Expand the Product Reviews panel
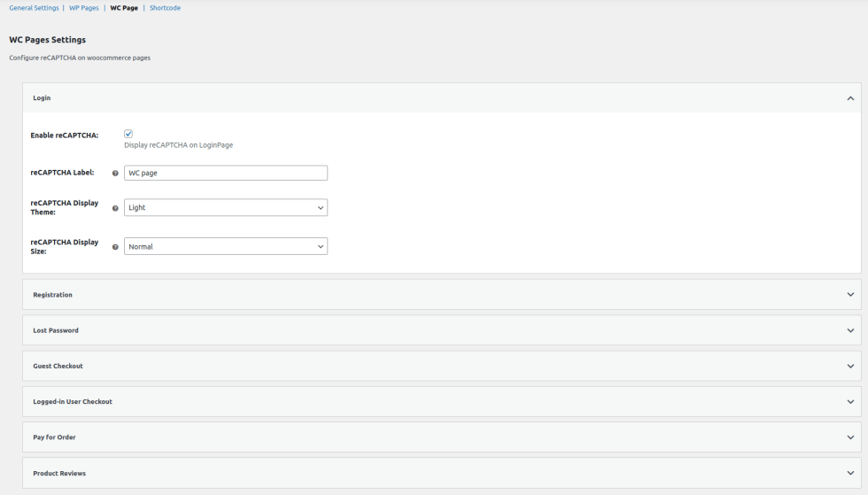868x495 pixels. tap(442, 474)
